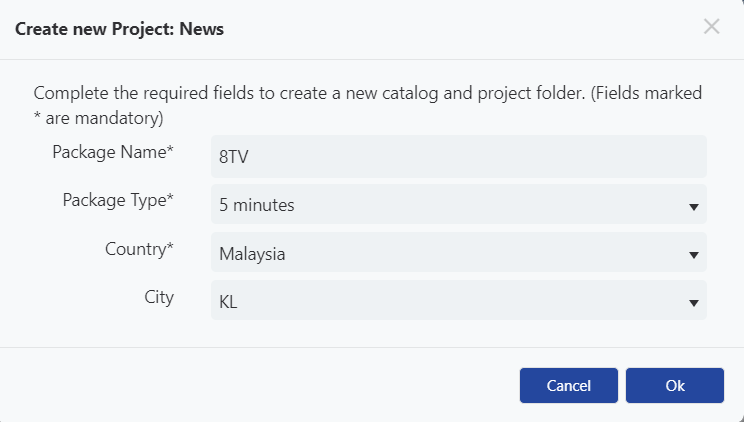Click the City dropdown arrow
The height and width of the screenshot is (422, 744).
point(694,303)
